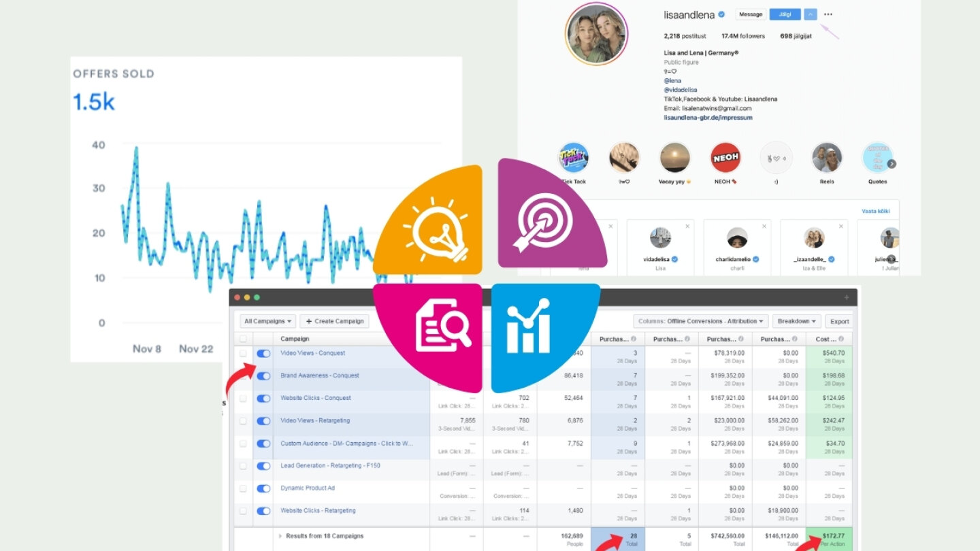
Task: Open Custom Audience - DM- Campaigns link
Action: point(347,444)
